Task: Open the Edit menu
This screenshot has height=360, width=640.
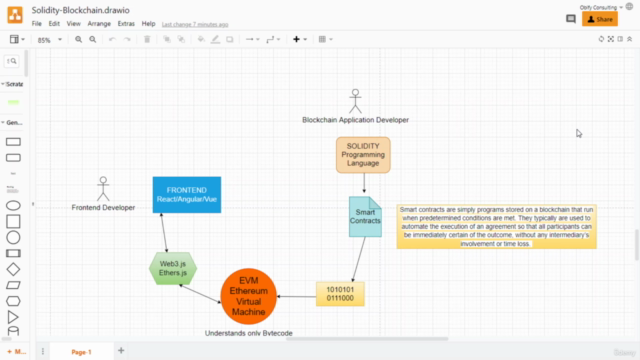Action: click(54, 24)
